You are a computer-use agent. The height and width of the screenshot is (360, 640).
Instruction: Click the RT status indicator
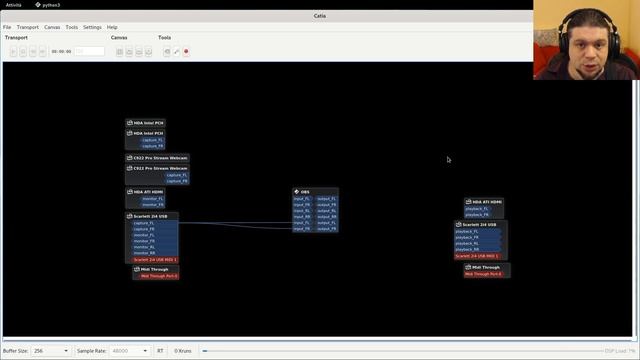click(x=160, y=351)
